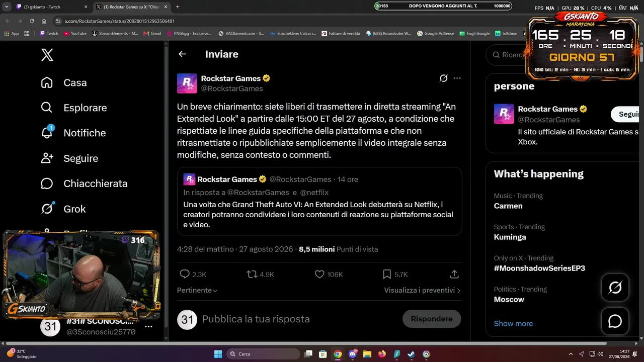Click the post timestamp 4:28 del mattino
Image resolution: width=644 pixels, height=362 pixels.
pos(235,249)
